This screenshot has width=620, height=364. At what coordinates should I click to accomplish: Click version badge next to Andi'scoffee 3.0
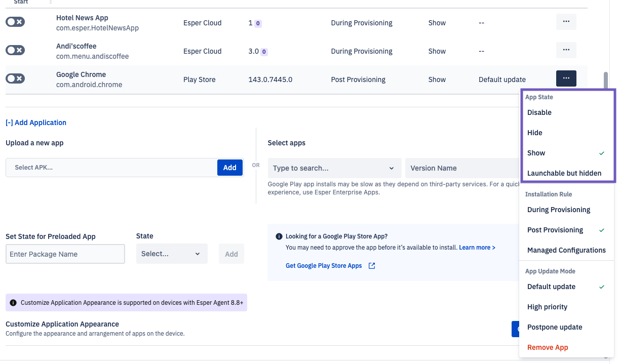264,52
